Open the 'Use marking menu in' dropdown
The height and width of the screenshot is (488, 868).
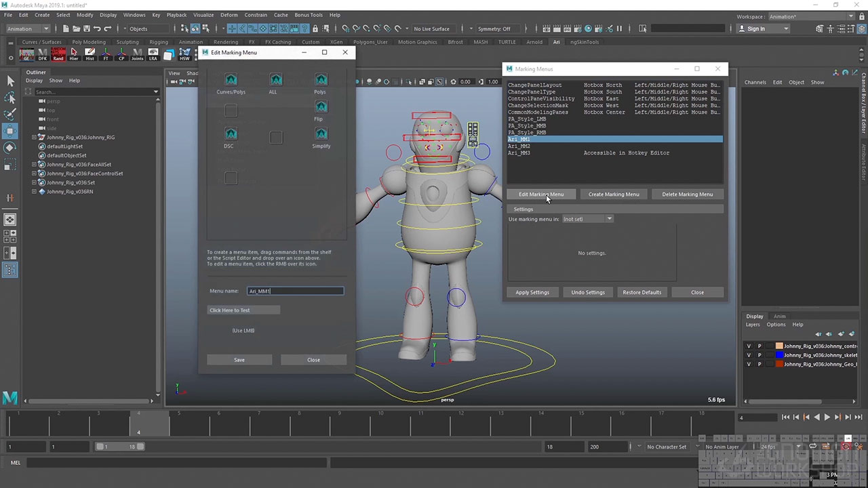[x=588, y=219]
